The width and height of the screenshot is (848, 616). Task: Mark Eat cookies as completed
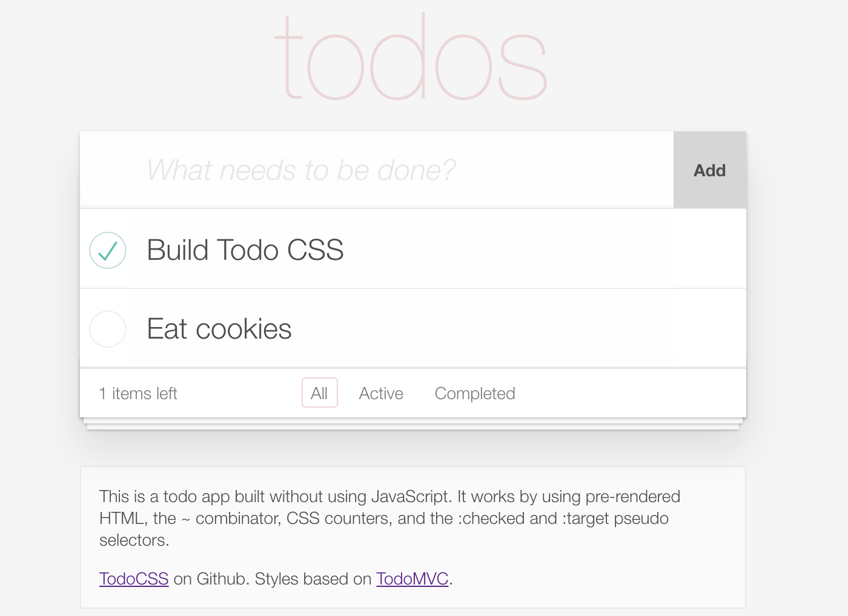pos(108,329)
